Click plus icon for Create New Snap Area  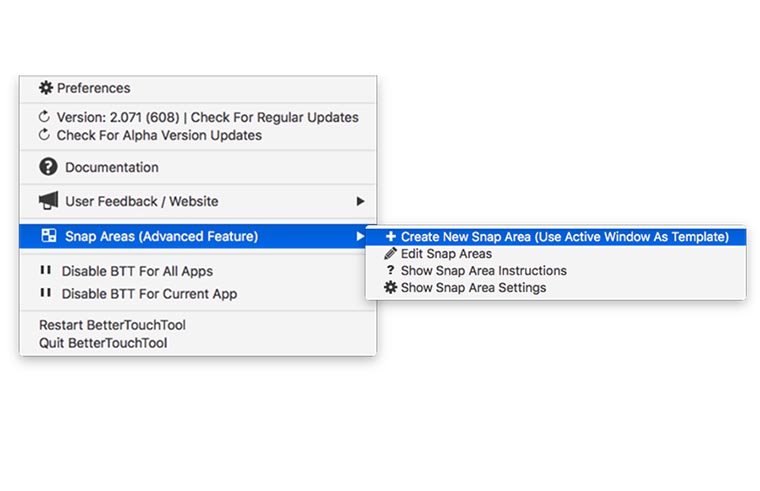point(391,237)
